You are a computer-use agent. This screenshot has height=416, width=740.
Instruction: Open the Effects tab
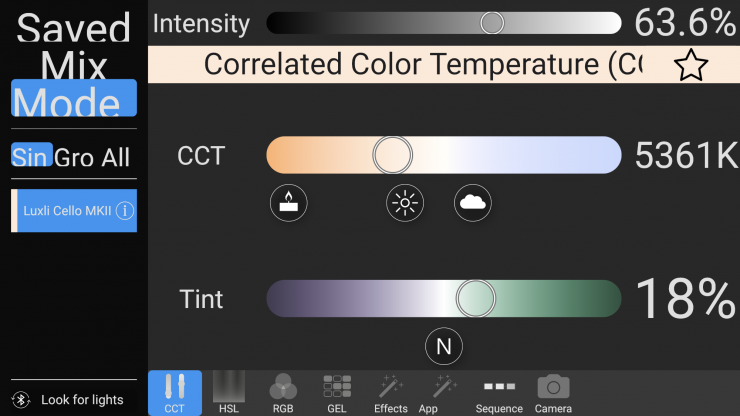tap(391, 393)
